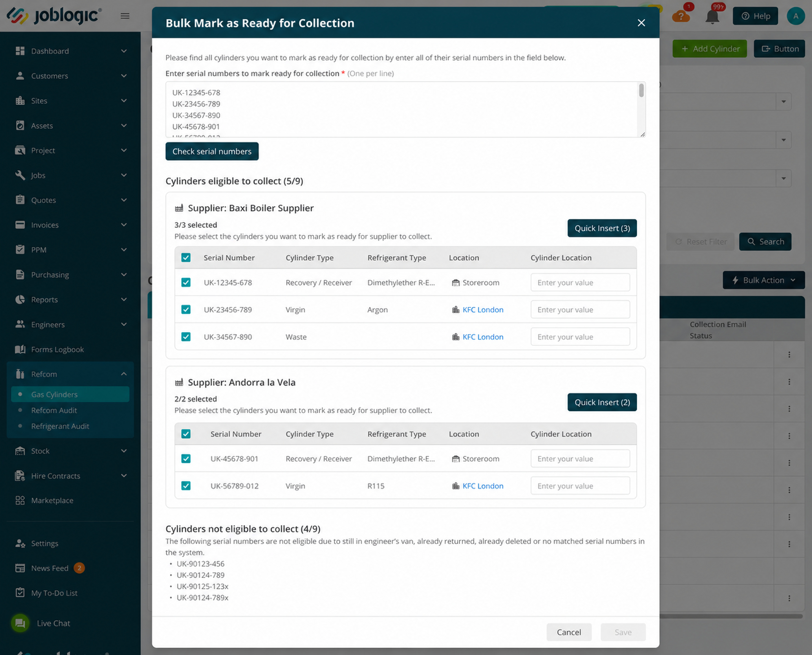Viewport: 812px width, 655px height.
Task: Open the notifications bell icon
Action: click(712, 17)
